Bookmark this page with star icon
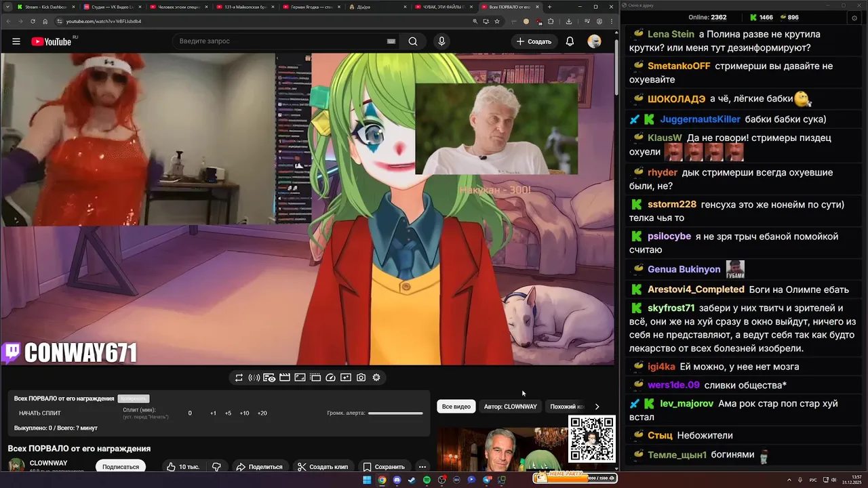Screen dimensions: 868x488 (x=496, y=21)
